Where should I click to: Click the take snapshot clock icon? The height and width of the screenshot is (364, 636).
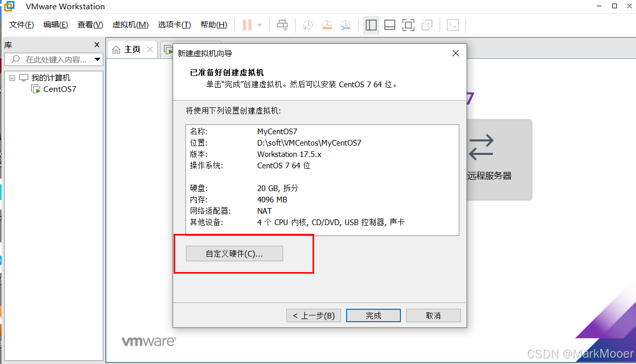coord(307,25)
